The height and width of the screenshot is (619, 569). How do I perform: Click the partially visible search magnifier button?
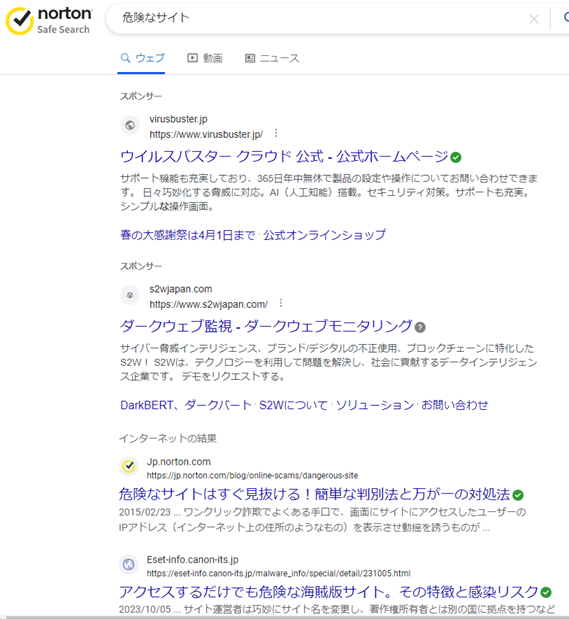(566, 17)
